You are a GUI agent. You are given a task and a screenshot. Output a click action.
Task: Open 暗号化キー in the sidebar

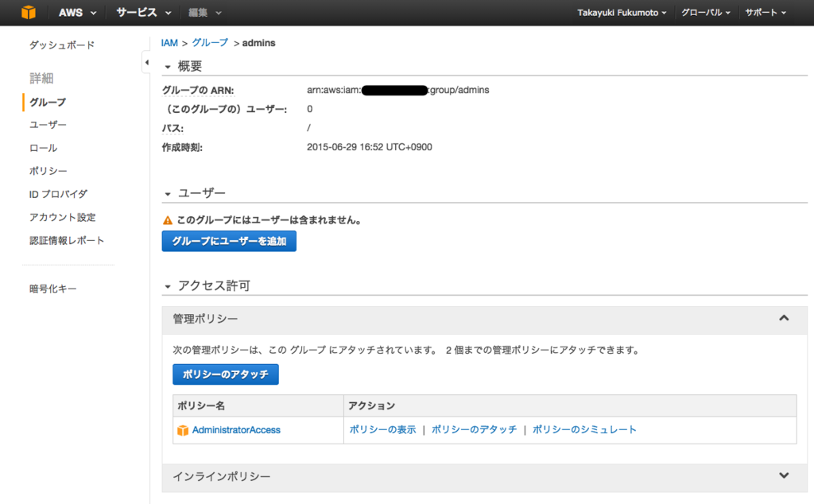(53, 289)
